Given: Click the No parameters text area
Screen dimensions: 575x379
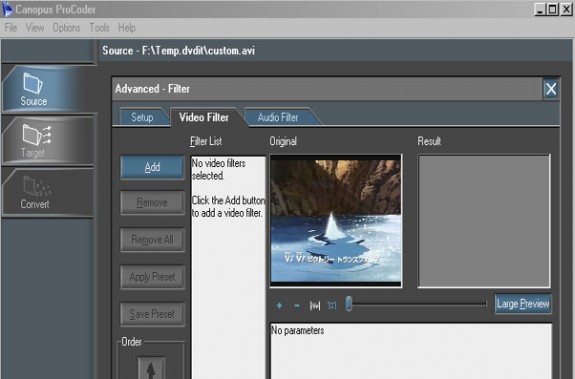Looking at the screenshot, I should (x=411, y=351).
